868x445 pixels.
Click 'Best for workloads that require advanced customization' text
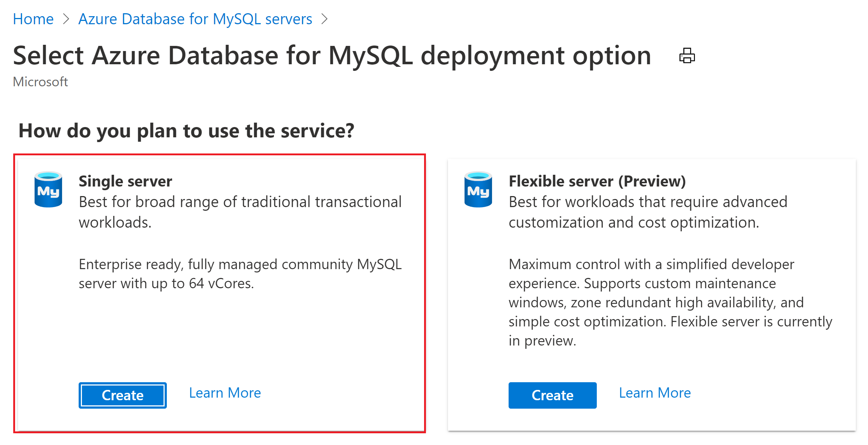pos(648,212)
